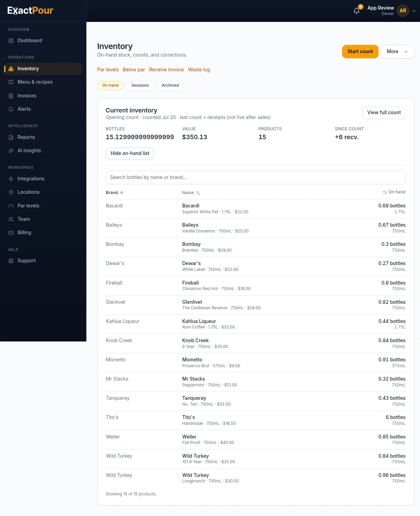Open Menu & recipes book icon
Image resolution: width=420 pixels, height=516 pixels.
[x=11, y=82]
